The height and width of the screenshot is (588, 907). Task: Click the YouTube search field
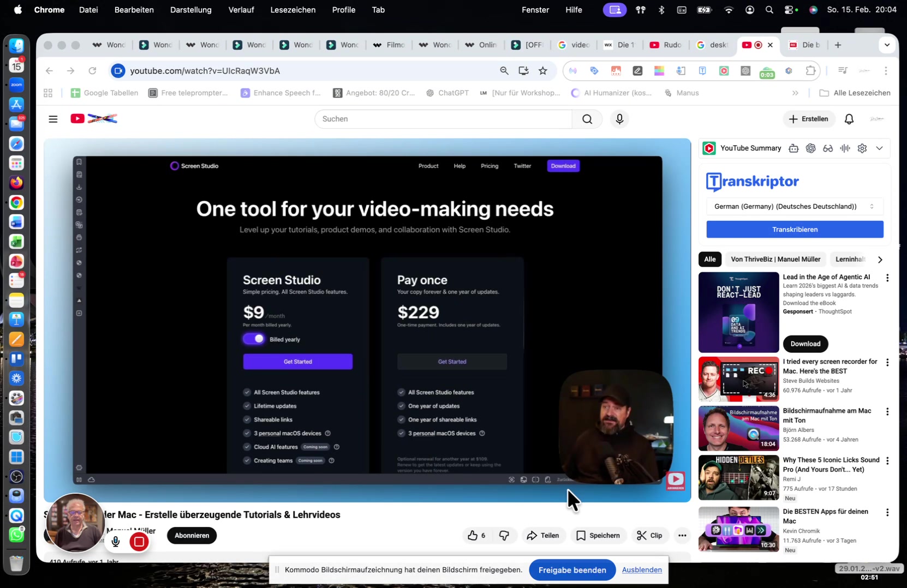click(x=443, y=119)
